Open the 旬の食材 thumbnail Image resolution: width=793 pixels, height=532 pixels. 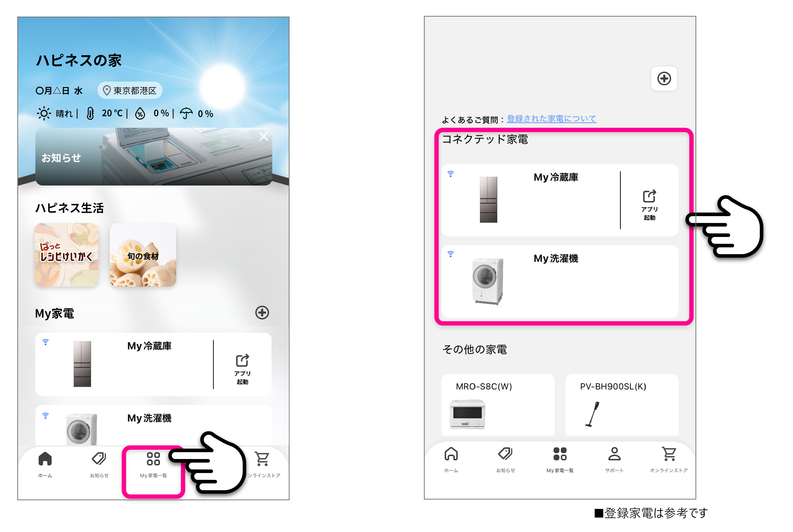(143, 254)
